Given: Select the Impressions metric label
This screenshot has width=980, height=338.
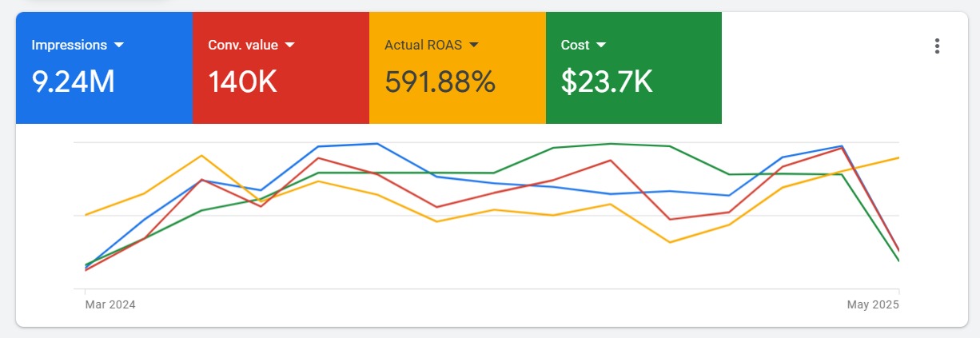Looking at the screenshot, I should coord(69,46).
